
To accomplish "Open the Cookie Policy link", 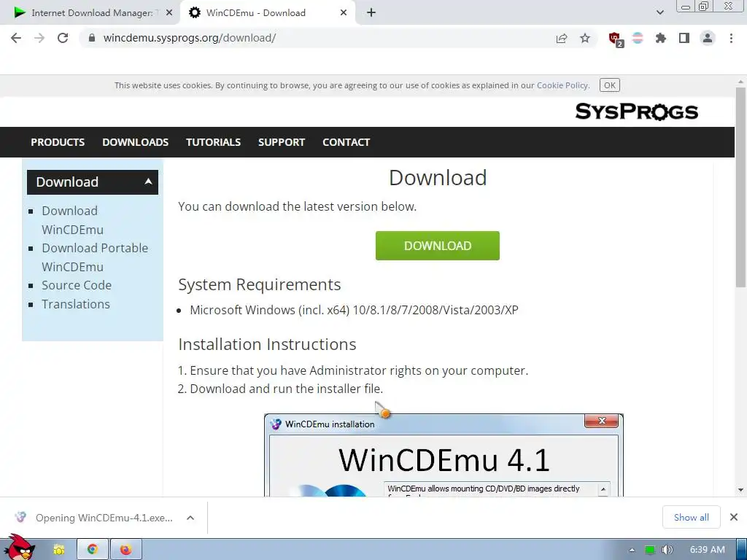I will coord(562,85).
